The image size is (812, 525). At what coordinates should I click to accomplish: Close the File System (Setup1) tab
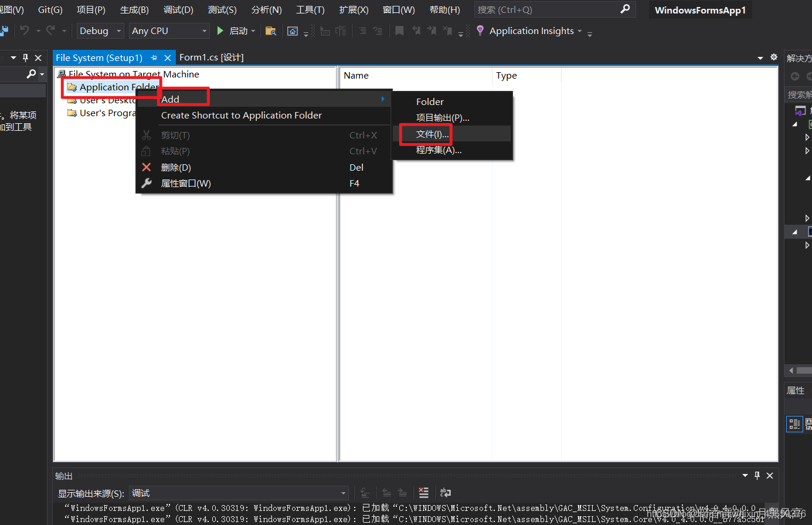[168, 57]
